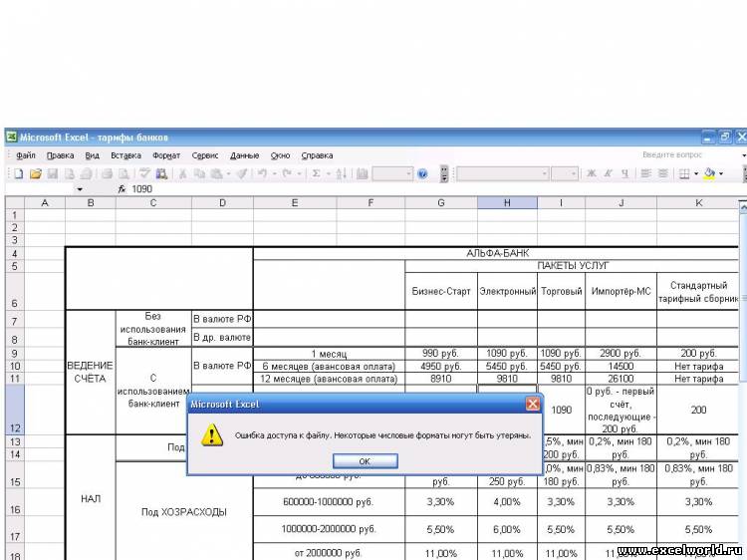Open the Font size combo box
Image resolution: width=747 pixels, height=560 pixels.
[565, 173]
